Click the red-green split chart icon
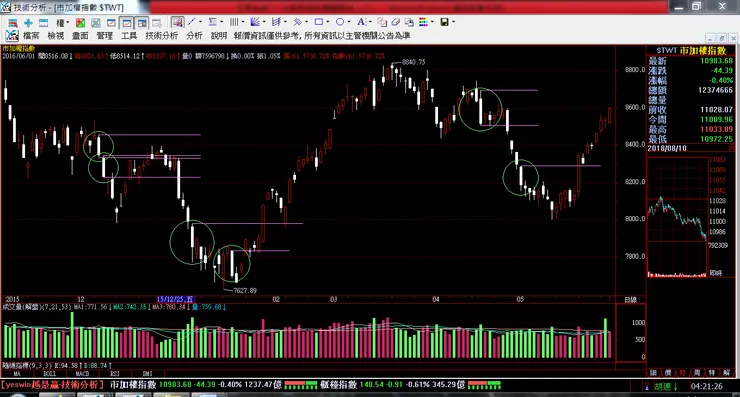Image resolution: width=740 pixels, height=397 pixels. 80,23
